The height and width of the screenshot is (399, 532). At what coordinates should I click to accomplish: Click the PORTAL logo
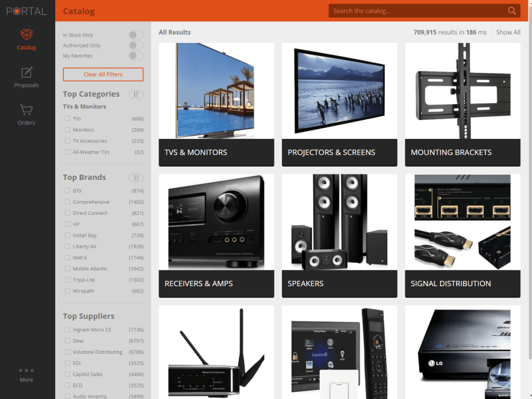(27, 11)
